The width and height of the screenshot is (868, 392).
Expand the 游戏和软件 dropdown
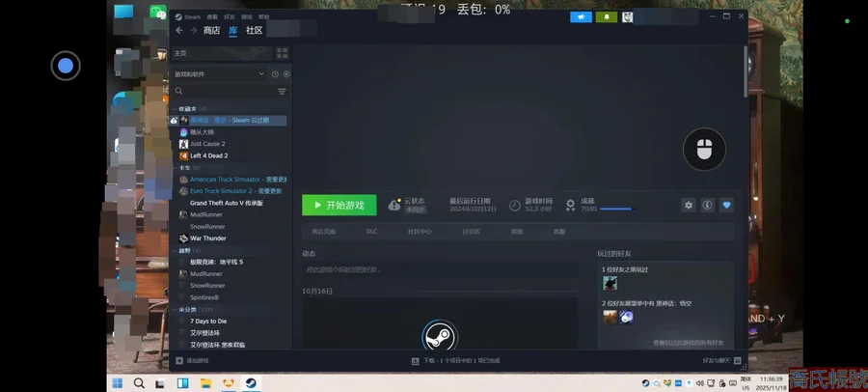pyautogui.click(x=261, y=74)
